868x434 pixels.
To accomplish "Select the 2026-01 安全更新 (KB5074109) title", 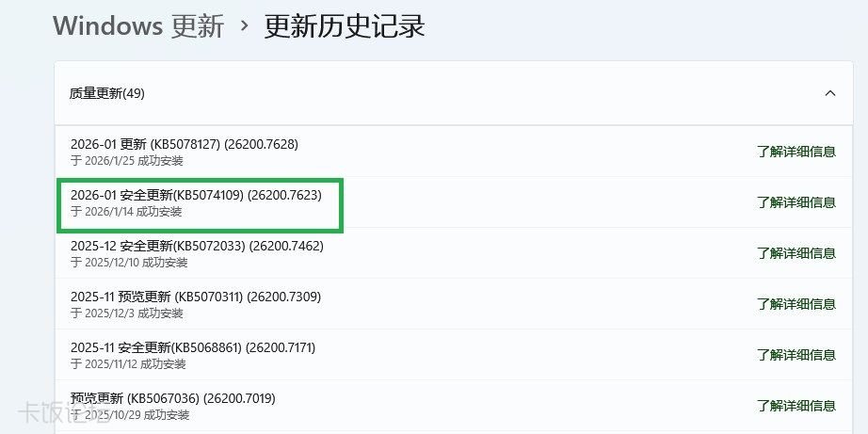I will coord(196,195).
